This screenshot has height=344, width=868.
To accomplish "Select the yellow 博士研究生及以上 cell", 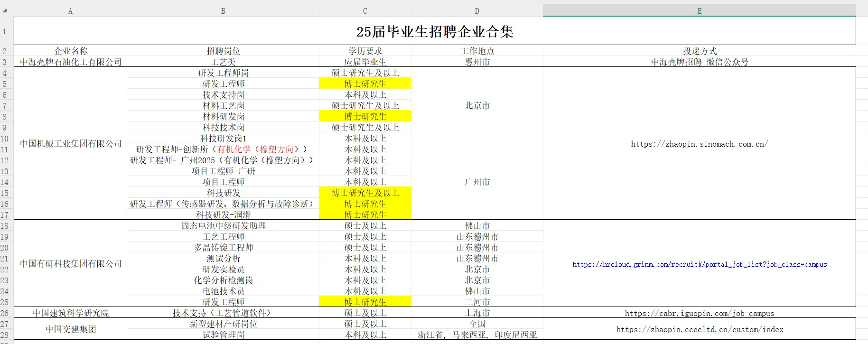I will 365,193.
